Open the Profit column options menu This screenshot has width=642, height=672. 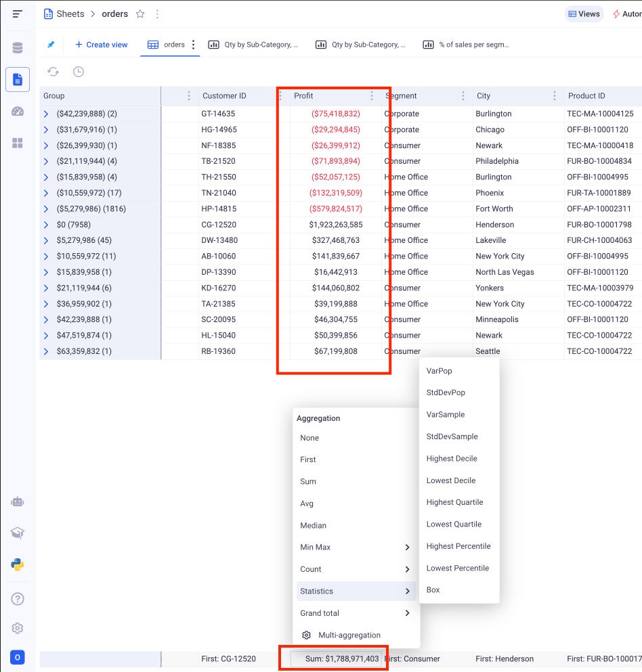pyautogui.click(x=371, y=96)
